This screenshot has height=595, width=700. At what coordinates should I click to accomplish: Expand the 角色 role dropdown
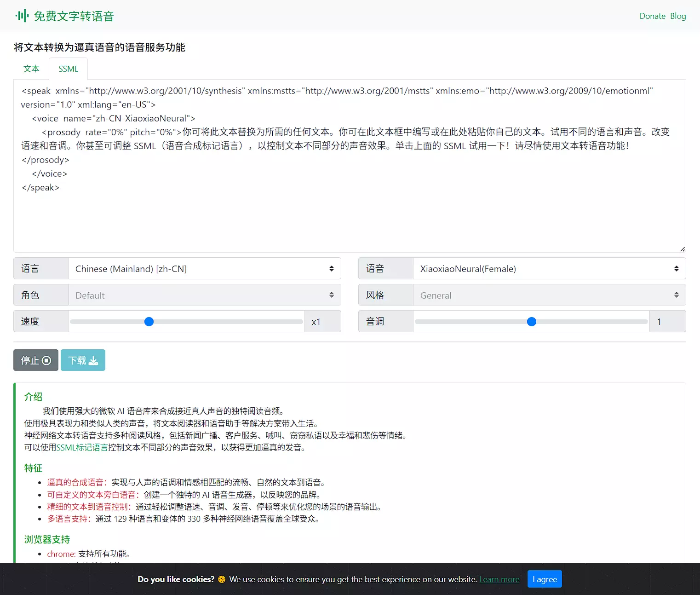[204, 295]
